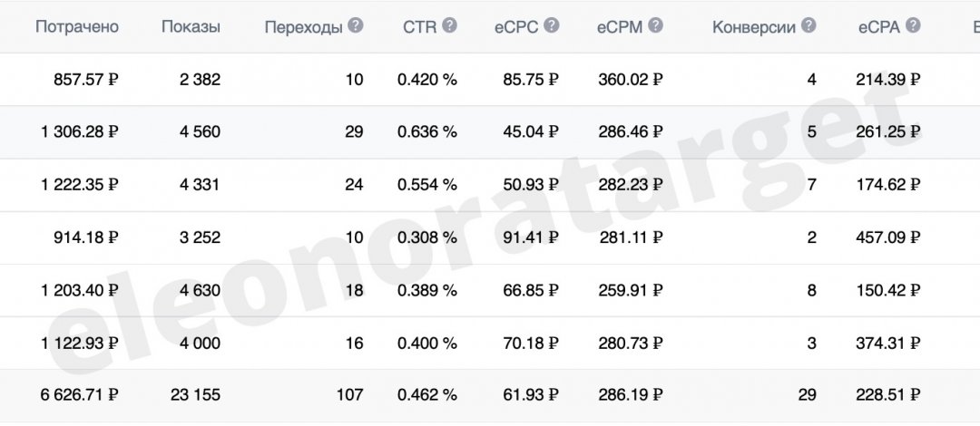The height and width of the screenshot is (426, 980).
Task: Select the totals cell 6 626.71 ₽
Action: coord(80,395)
